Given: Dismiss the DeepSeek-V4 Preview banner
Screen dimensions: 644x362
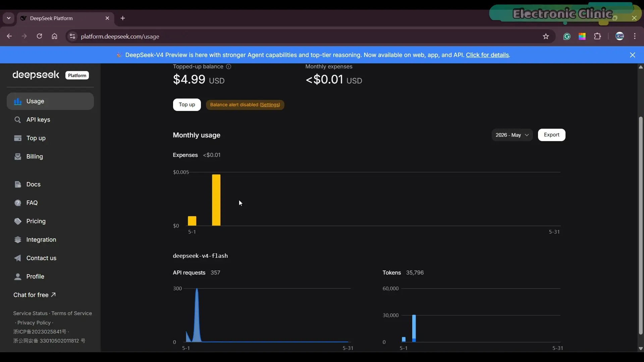Looking at the screenshot, I should click(633, 55).
